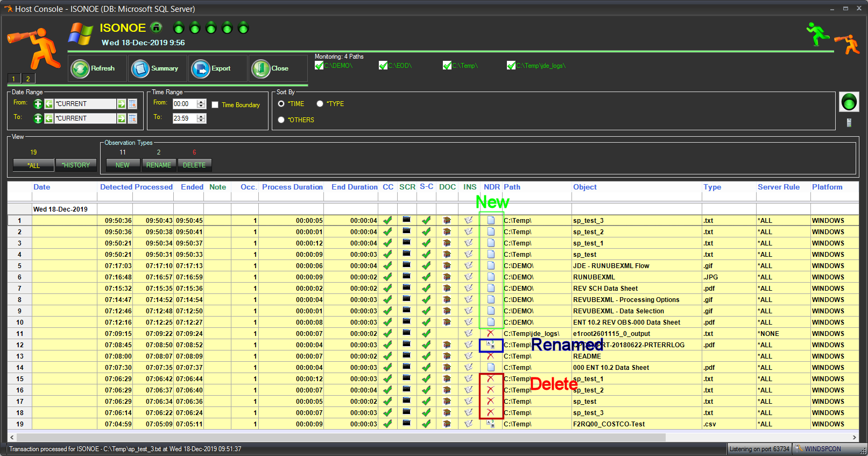Select the *TYPE sort radio button

tap(320, 104)
